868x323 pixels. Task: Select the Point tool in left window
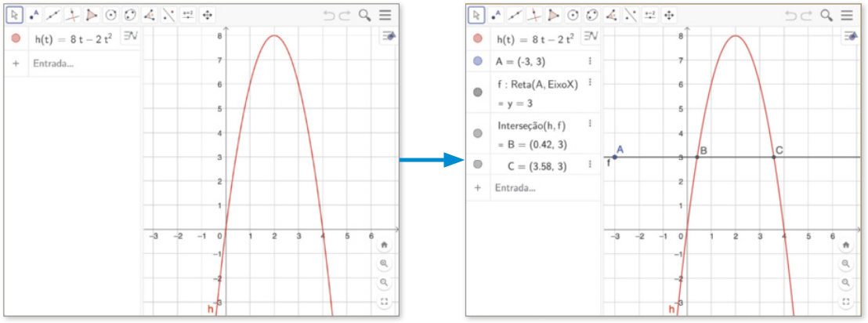tap(34, 16)
